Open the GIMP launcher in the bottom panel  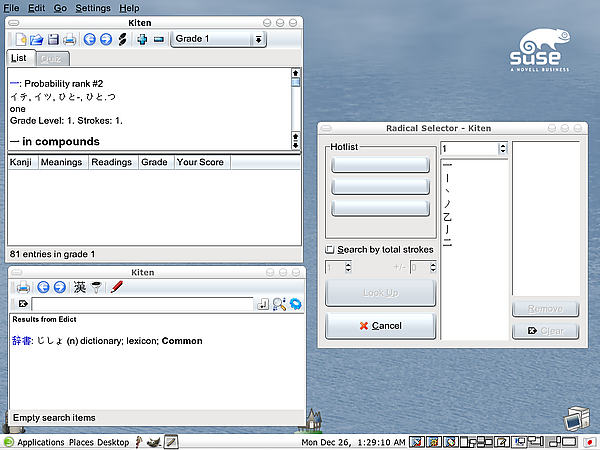point(154,442)
